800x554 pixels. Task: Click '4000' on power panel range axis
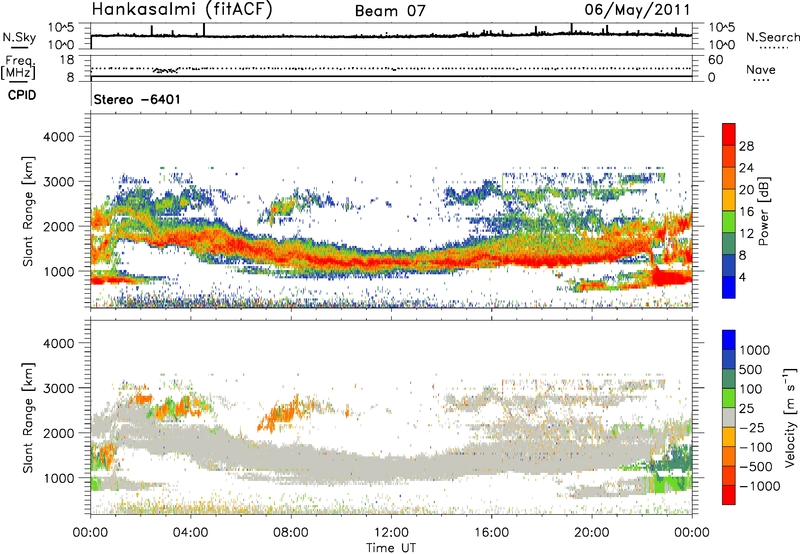click(x=59, y=137)
